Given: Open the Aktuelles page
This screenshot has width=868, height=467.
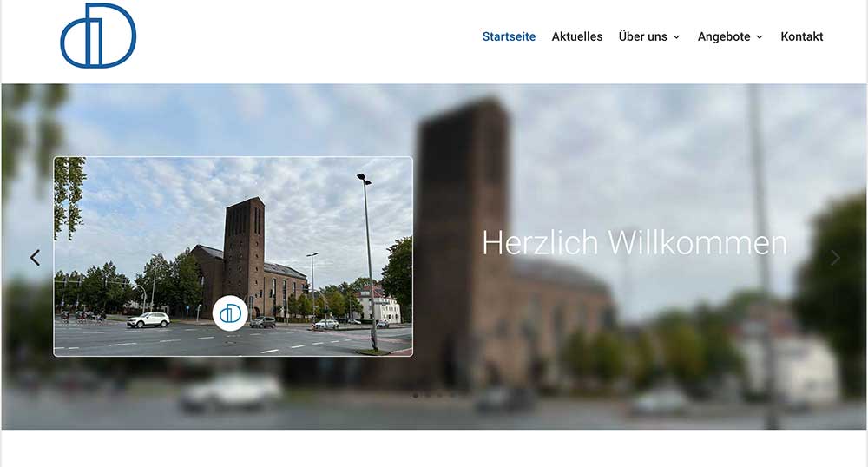Looking at the screenshot, I should (x=577, y=36).
